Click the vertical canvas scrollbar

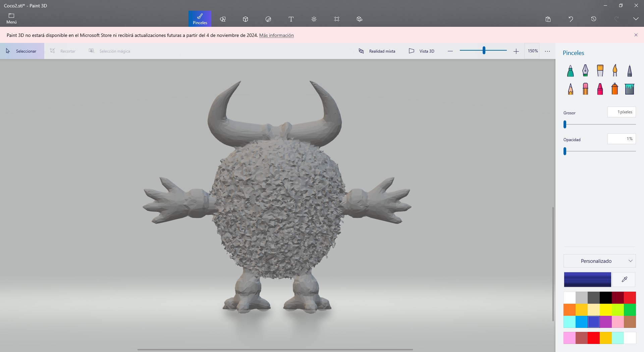pos(553,264)
